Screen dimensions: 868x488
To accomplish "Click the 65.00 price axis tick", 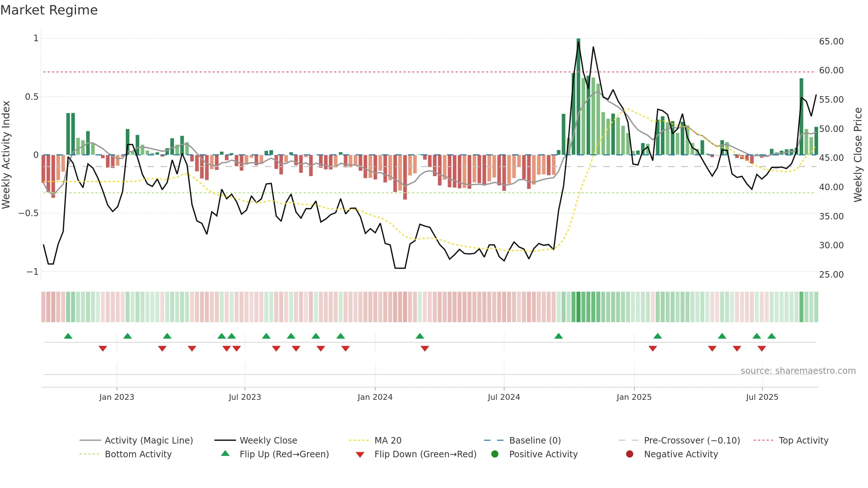I will pos(831,41).
